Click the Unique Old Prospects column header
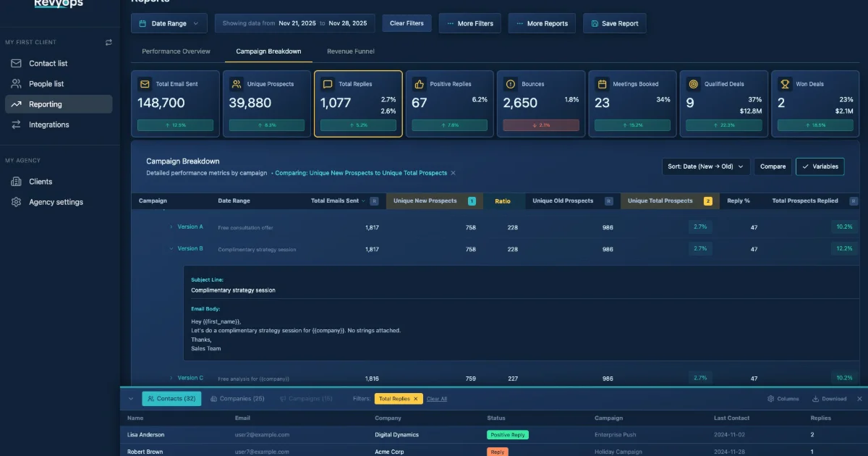 [x=563, y=201]
